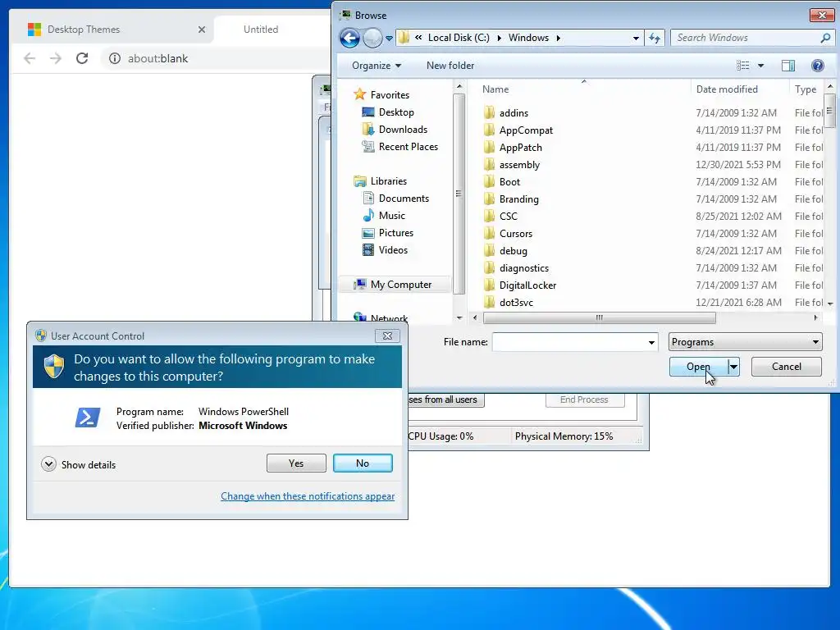
Task: Click No in User Account Control
Action: [x=363, y=463]
